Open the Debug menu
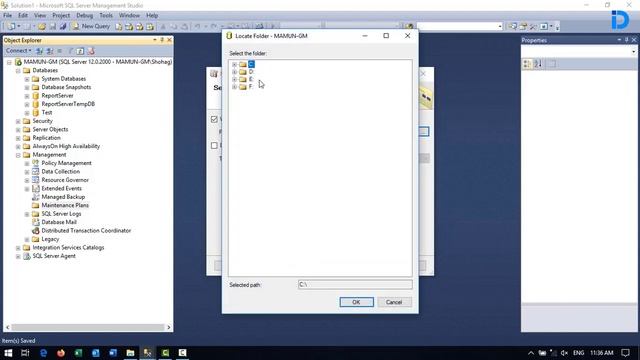640x360 pixels. [84, 16]
